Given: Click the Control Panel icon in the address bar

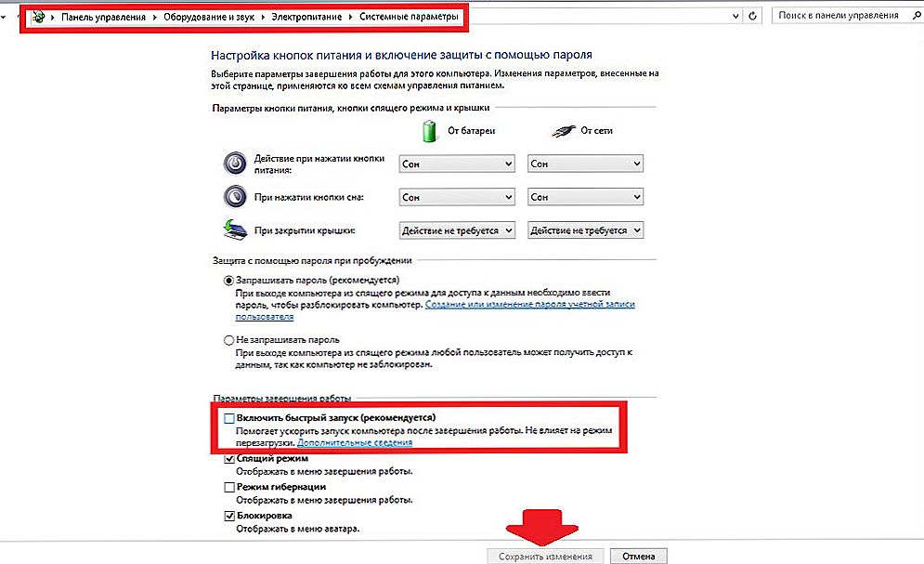Looking at the screenshot, I should (39, 17).
